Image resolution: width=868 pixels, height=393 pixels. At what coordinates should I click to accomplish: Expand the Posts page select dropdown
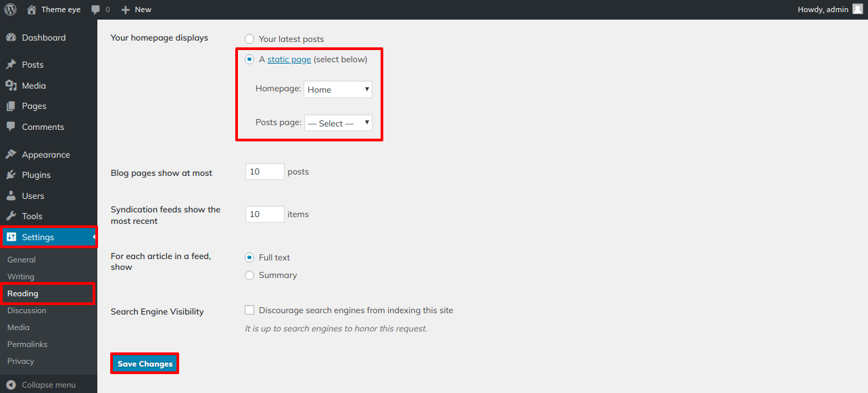(x=338, y=123)
